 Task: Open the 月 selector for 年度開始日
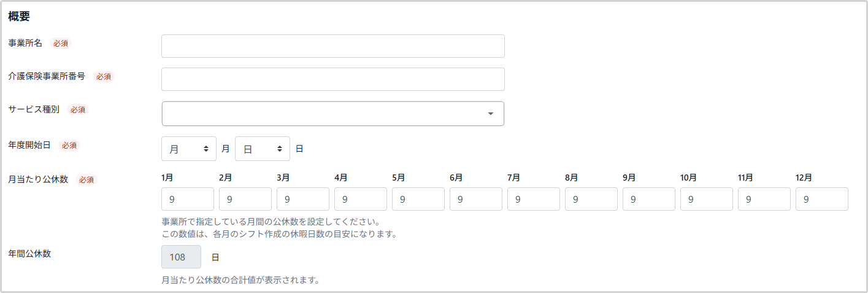pos(189,149)
